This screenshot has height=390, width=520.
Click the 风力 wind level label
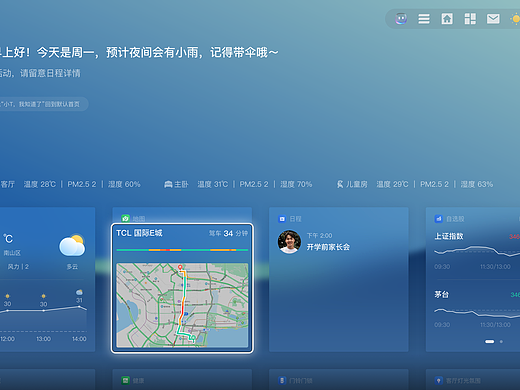(x=18, y=267)
